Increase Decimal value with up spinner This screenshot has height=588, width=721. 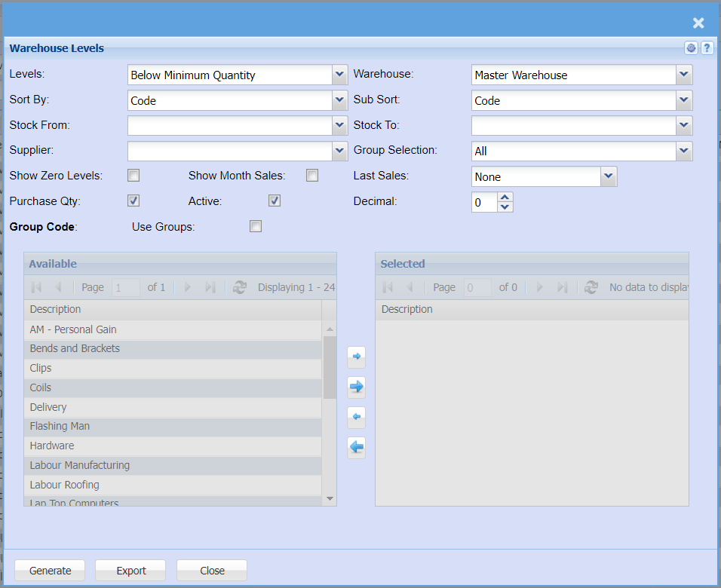click(505, 197)
